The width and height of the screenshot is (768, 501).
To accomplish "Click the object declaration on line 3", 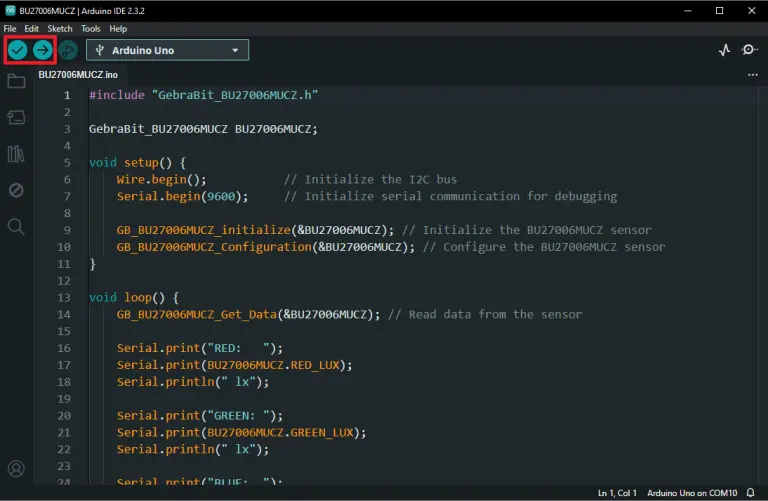I will (203, 129).
